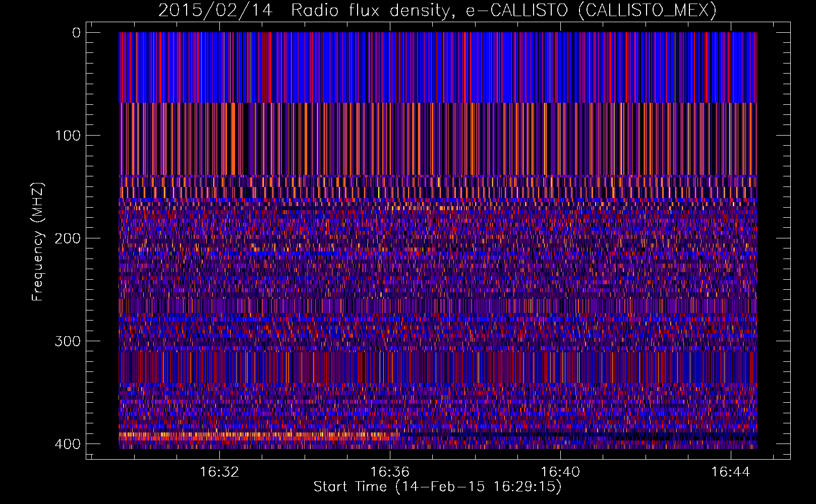Click the plot title 'Radio flux density, e-CALLISTO (CALLISTO_MEX)'
Image resolution: width=816 pixels, height=504 pixels.
point(504,10)
